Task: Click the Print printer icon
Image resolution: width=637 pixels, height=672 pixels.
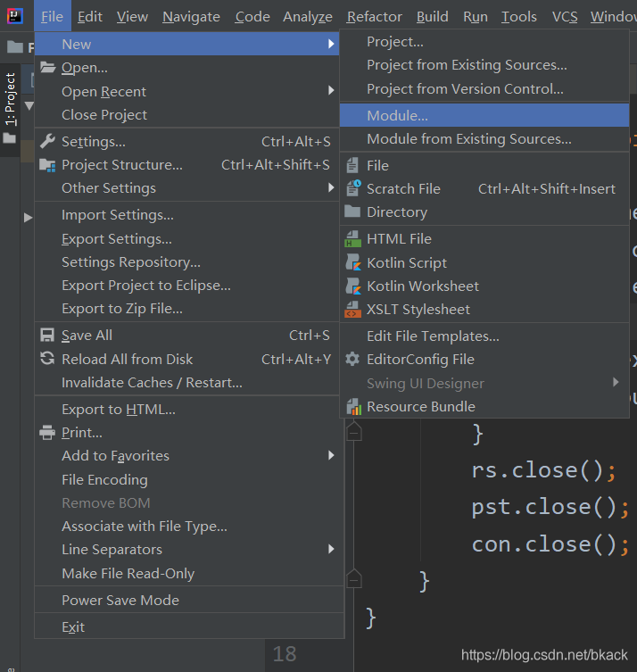Action: tap(47, 433)
